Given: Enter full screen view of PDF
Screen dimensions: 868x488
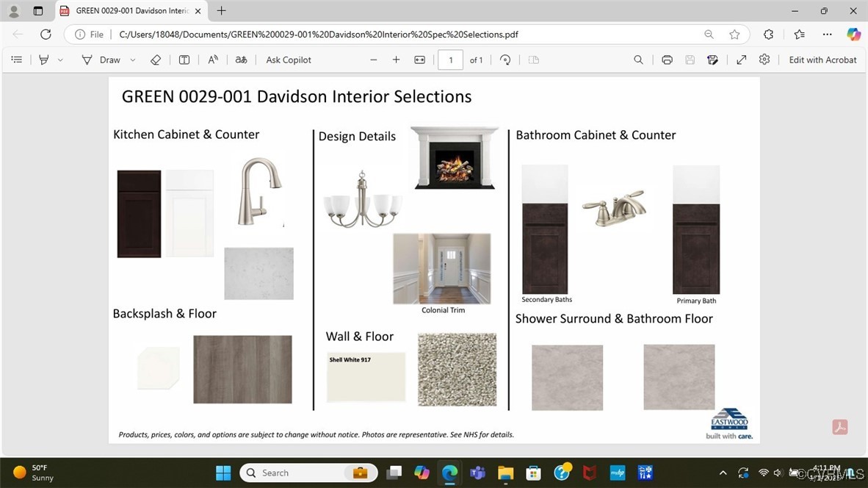Looking at the screenshot, I should pyautogui.click(x=742, y=60).
